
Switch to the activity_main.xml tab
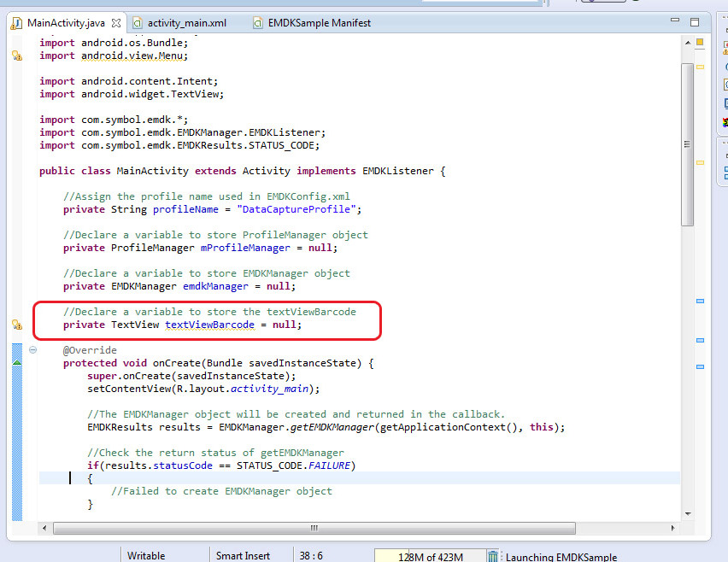tap(185, 23)
